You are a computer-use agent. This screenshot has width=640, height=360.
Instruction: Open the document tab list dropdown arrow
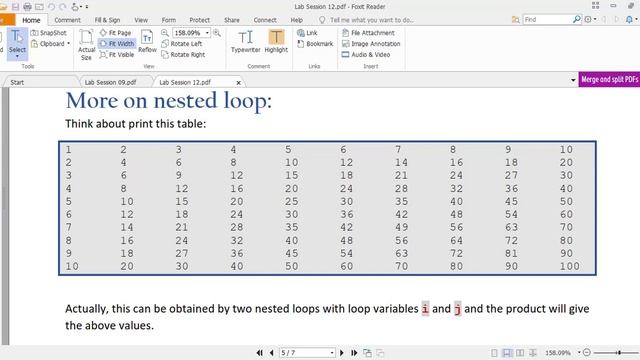[573, 80]
